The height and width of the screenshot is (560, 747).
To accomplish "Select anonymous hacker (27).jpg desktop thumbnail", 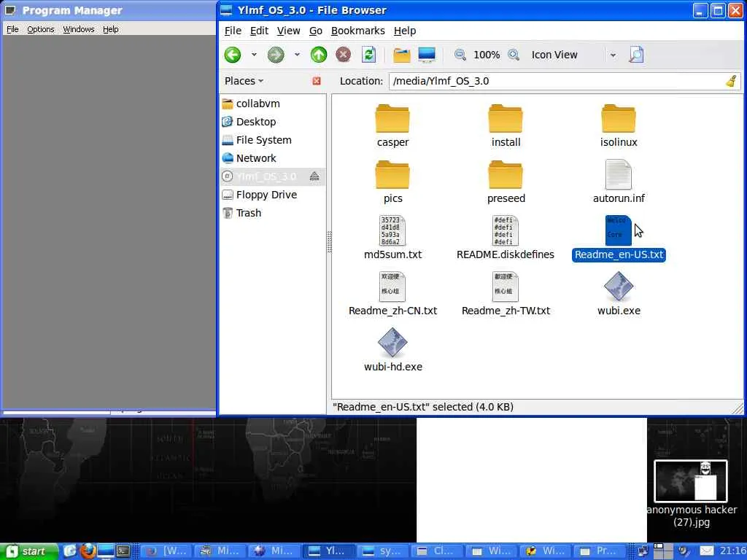I will pos(692,494).
